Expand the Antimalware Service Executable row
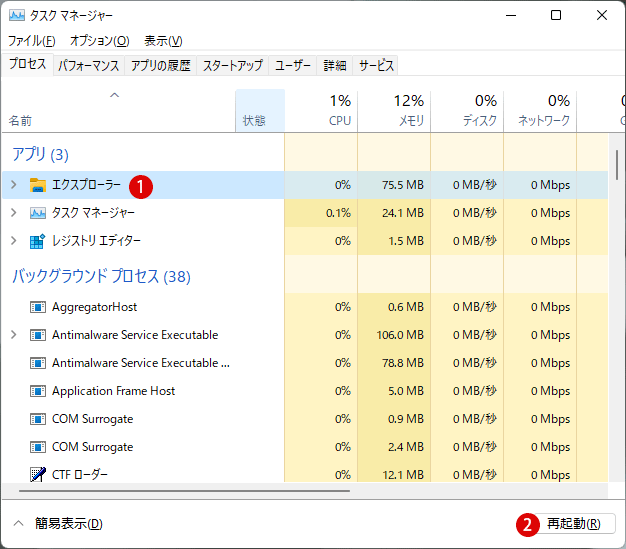The width and height of the screenshot is (626, 549). 14,335
